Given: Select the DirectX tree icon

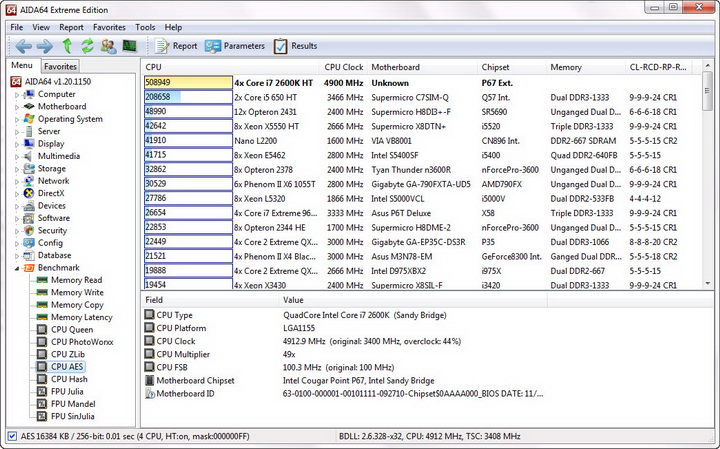Looking at the screenshot, I should click(29, 193).
